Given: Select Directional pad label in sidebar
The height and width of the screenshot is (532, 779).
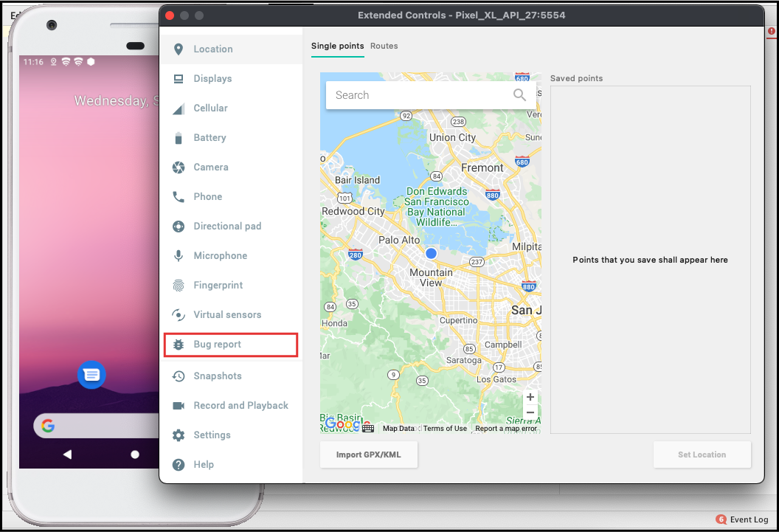Looking at the screenshot, I should pyautogui.click(x=227, y=226).
